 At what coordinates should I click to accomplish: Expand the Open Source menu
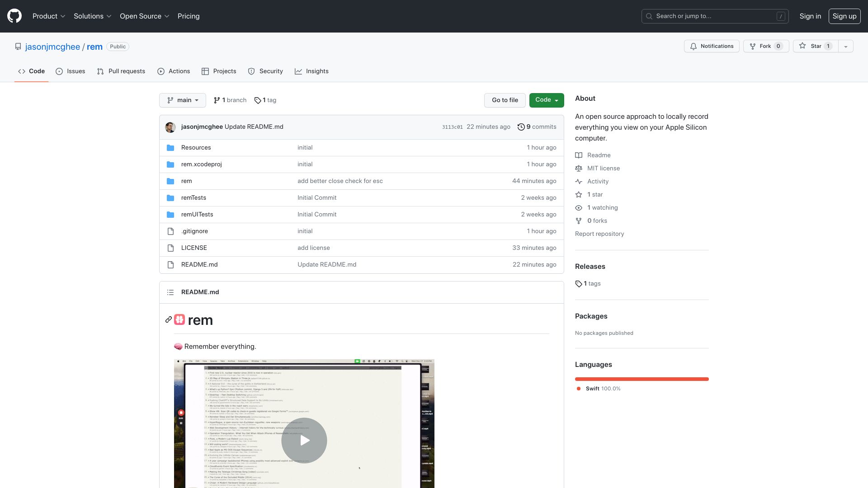pyautogui.click(x=144, y=16)
